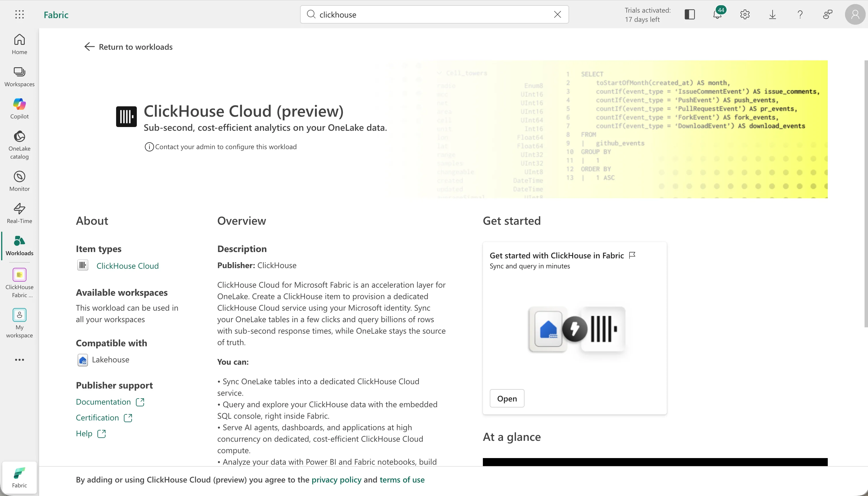
Task: Open Certification external link
Action: (104, 418)
